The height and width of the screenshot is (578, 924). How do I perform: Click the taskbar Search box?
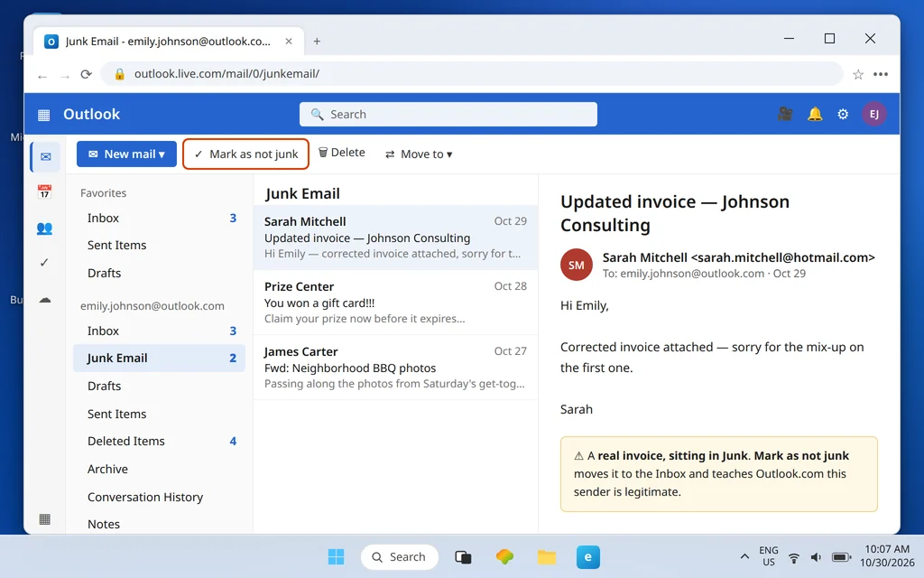click(400, 556)
